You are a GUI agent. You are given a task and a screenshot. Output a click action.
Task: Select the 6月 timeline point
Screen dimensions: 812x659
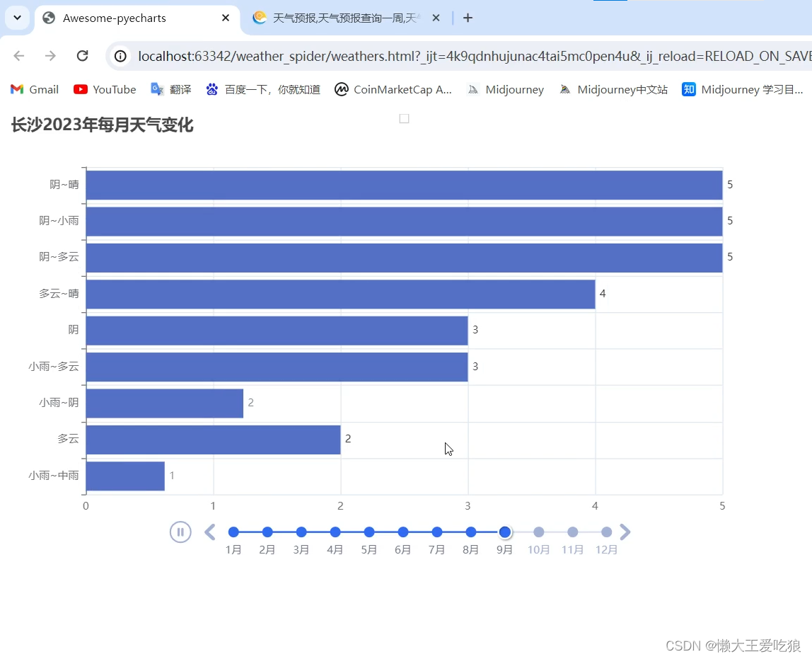(x=403, y=532)
